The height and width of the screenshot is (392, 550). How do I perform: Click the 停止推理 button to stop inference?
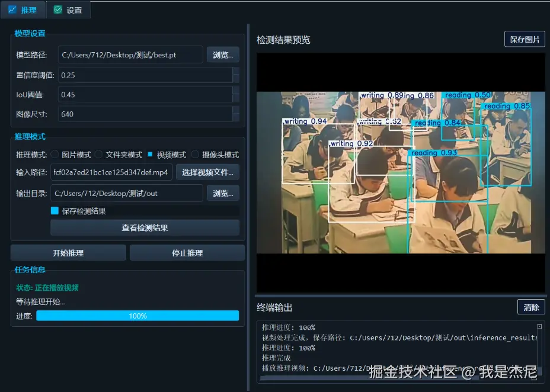(x=187, y=252)
